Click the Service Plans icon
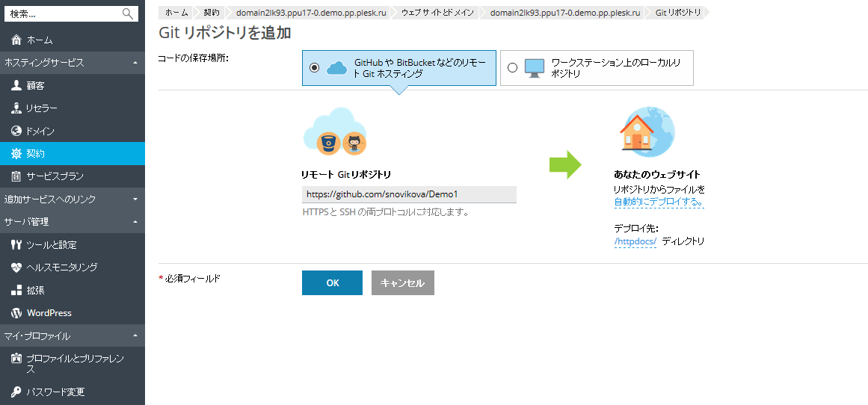 point(16,176)
